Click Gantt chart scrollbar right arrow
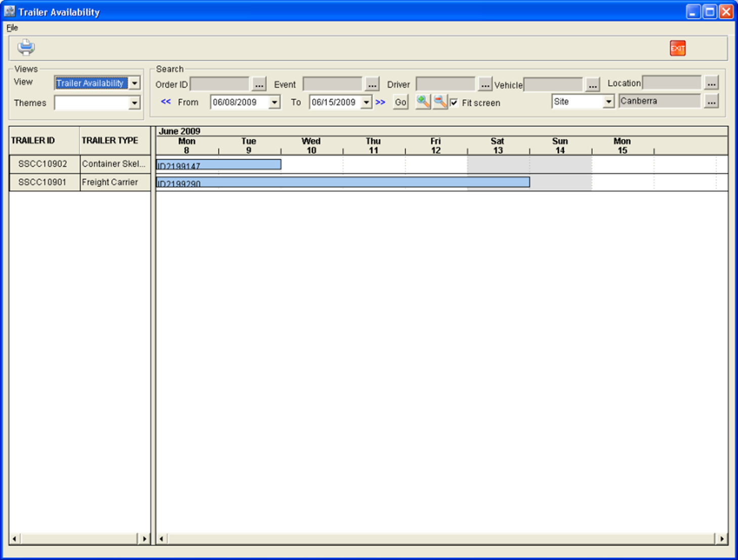The height and width of the screenshot is (560, 738). 722,539
